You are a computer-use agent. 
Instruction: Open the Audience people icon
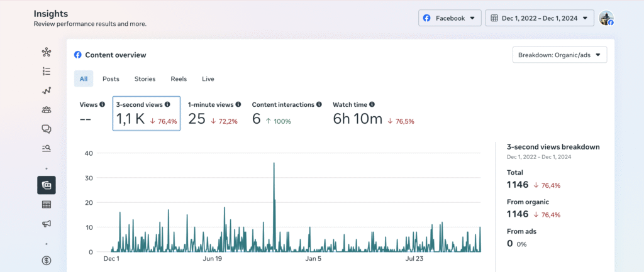tap(46, 110)
